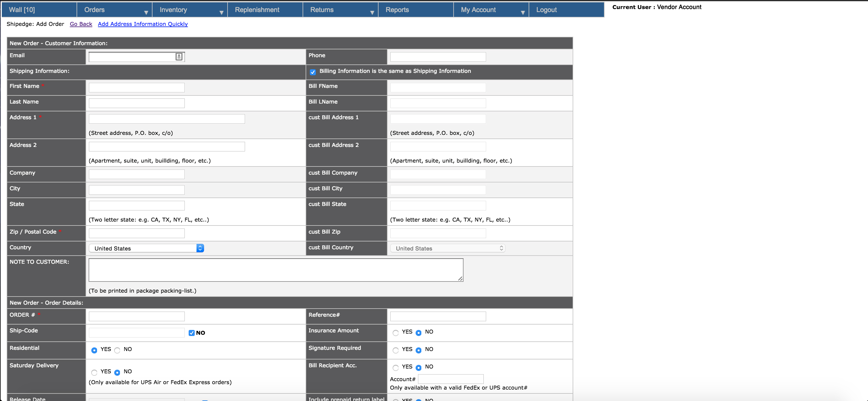Toggle the Ship-Code NO checkbox

192,333
